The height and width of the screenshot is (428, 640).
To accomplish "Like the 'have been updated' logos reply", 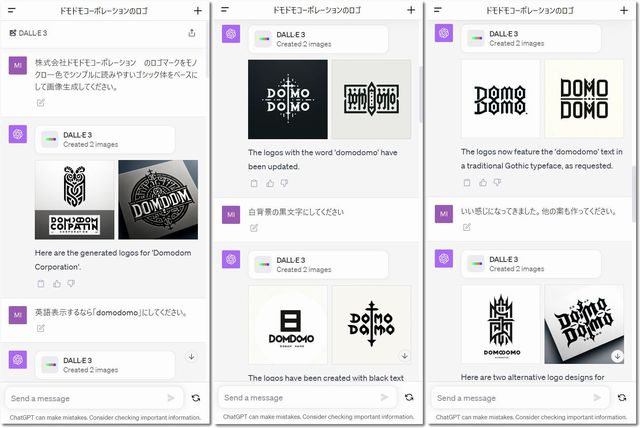I will coord(270,183).
